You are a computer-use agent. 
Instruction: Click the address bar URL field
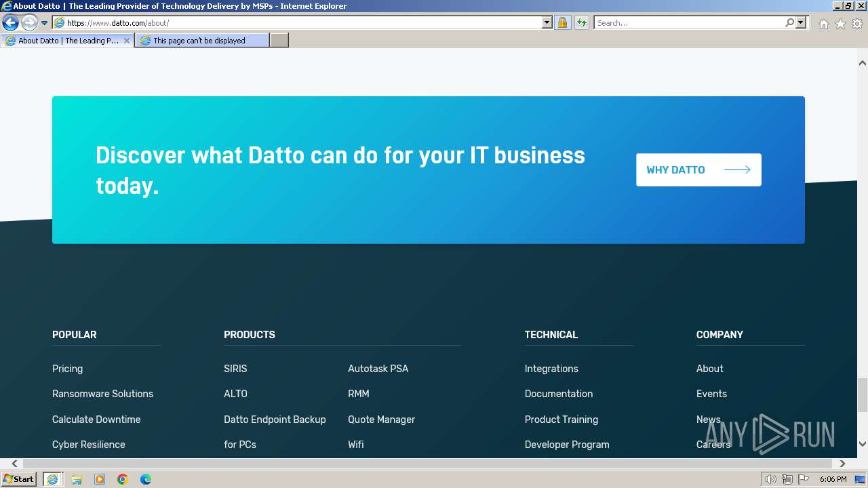297,23
